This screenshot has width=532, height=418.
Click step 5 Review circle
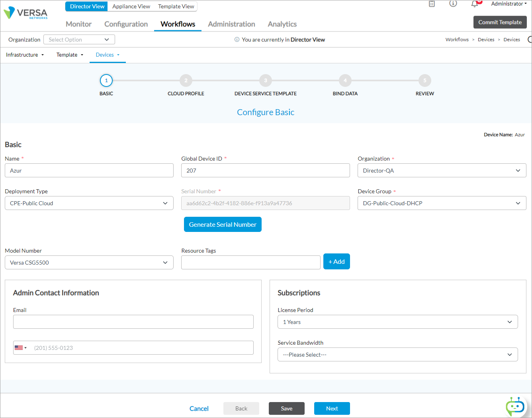coord(425,80)
